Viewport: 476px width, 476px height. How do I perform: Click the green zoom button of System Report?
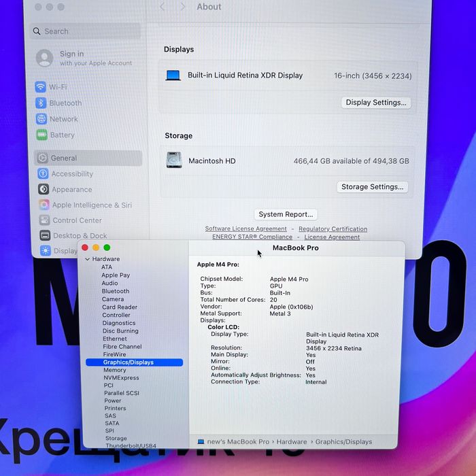[x=107, y=248]
